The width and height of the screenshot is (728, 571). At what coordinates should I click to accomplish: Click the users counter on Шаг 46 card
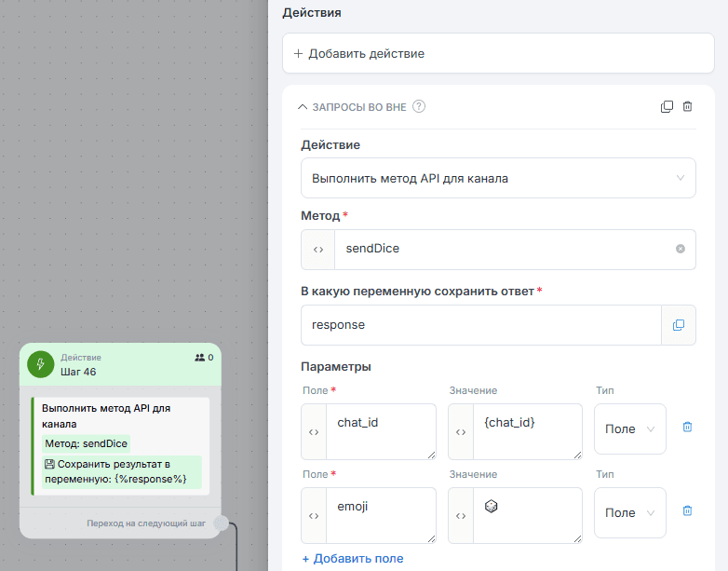click(204, 358)
